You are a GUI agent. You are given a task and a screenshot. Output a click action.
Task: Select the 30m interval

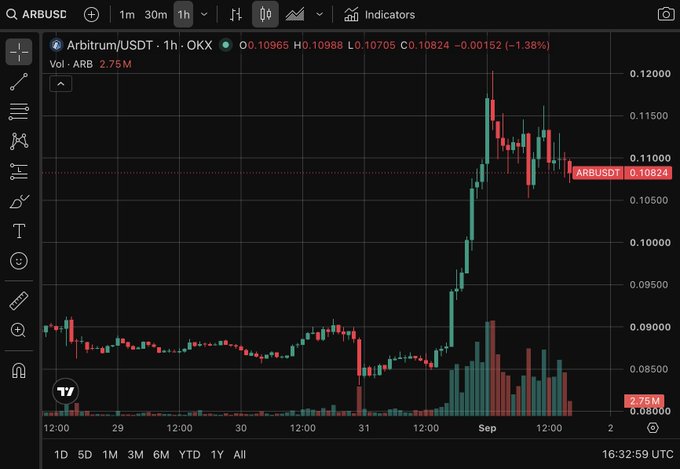156,14
